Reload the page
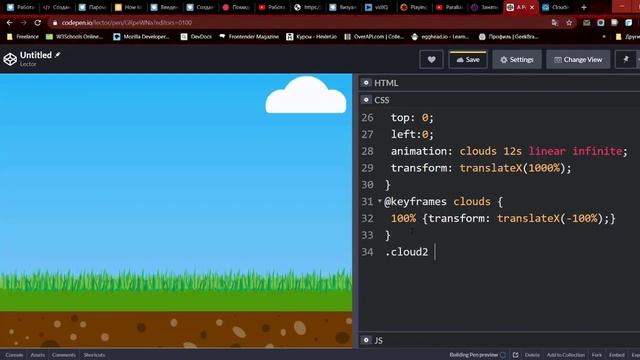 point(38,23)
